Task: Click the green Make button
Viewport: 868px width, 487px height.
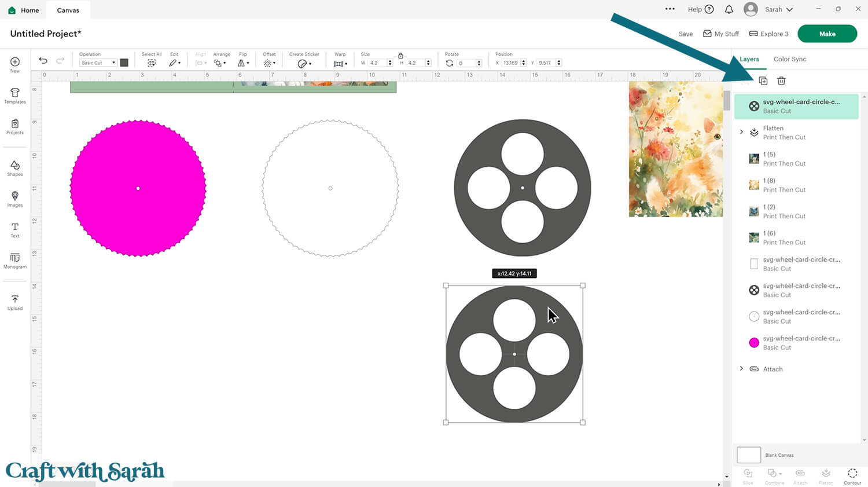Action: coord(827,34)
